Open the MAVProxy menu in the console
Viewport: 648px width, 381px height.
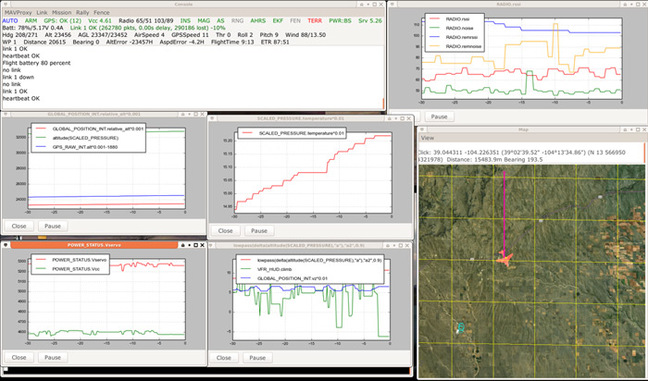coord(18,12)
